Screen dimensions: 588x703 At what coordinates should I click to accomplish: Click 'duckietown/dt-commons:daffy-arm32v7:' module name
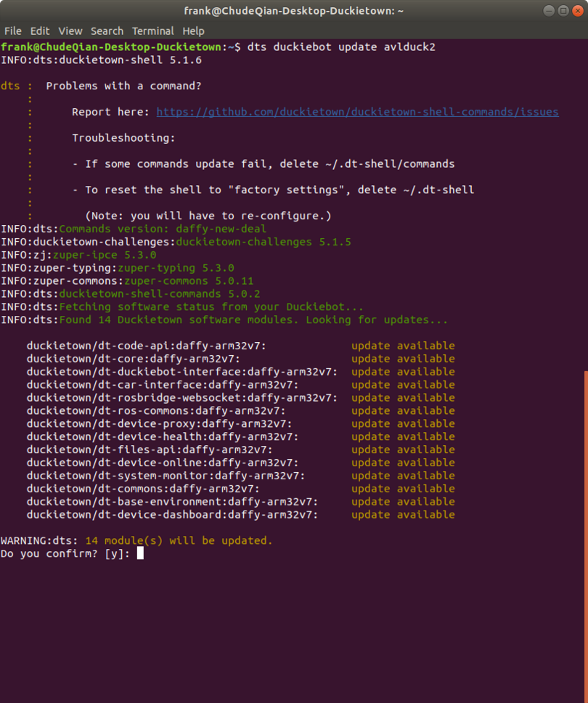(x=143, y=489)
